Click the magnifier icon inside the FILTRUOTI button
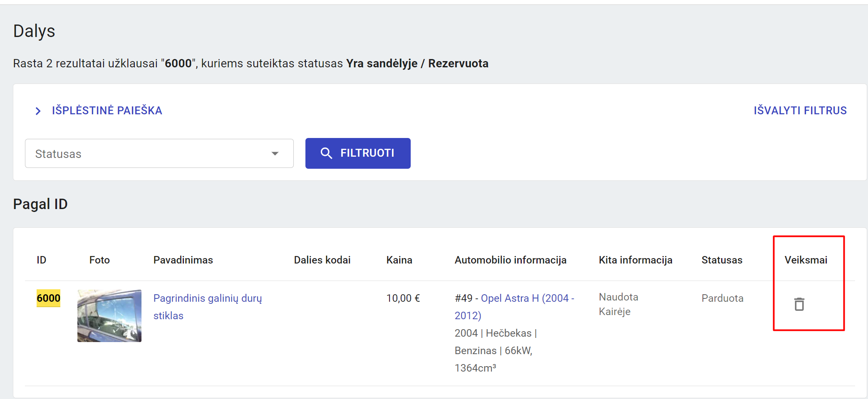This screenshot has height=399, width=868. pos(326,153)
